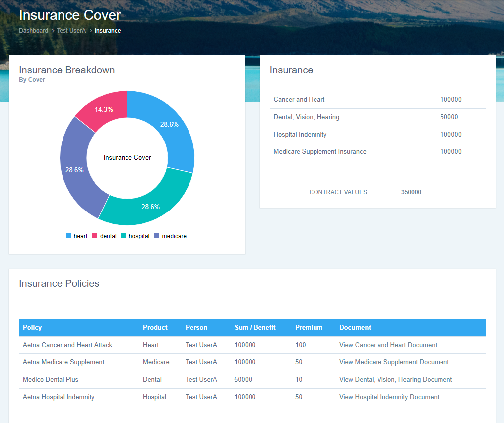Open View Dental, Vision, Hearing Document
The width and height of the screenshot is (504, 423).
click(396, 380)
